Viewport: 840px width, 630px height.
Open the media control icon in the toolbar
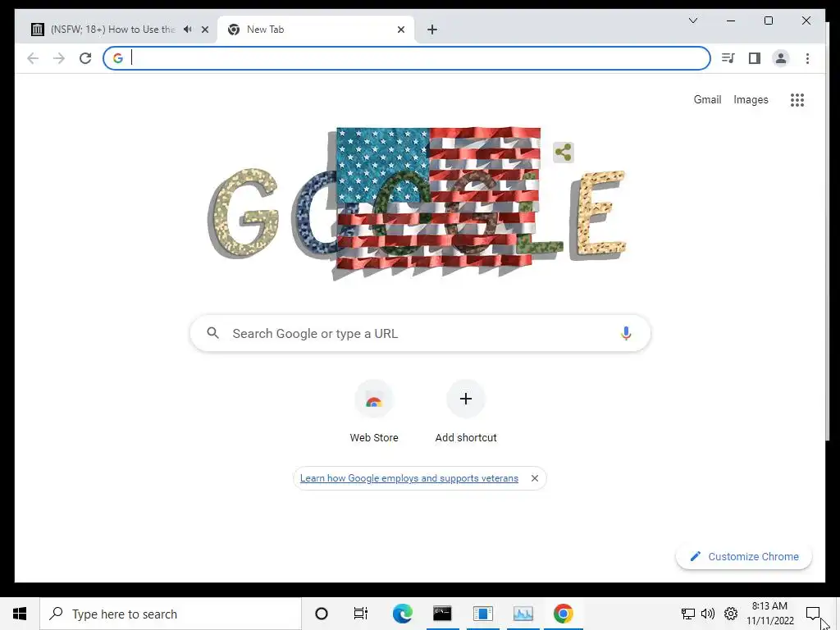[728, 58]
